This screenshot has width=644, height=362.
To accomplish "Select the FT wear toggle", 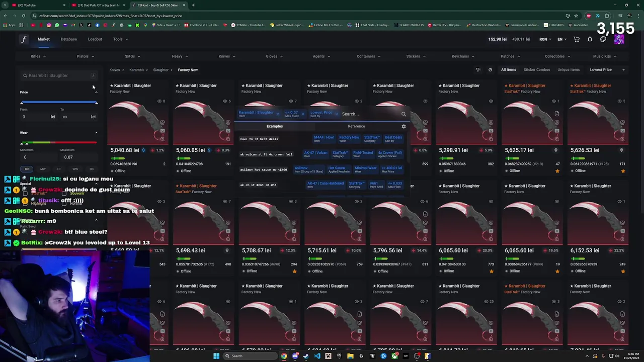I will pos(59,169).
